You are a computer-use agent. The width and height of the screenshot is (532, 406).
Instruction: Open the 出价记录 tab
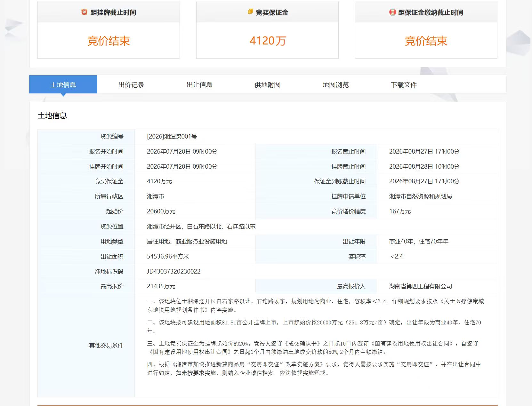coord(131,84)
